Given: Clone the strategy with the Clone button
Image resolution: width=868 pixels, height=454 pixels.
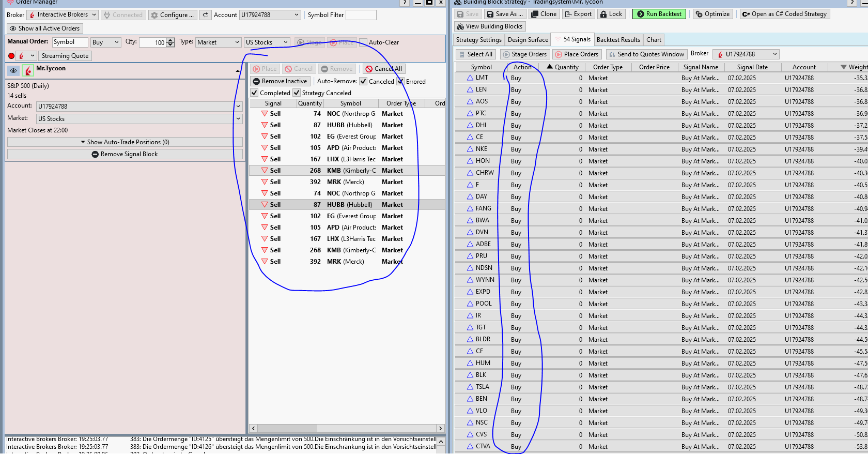Looking at the screenshot, I should [544, 14].
